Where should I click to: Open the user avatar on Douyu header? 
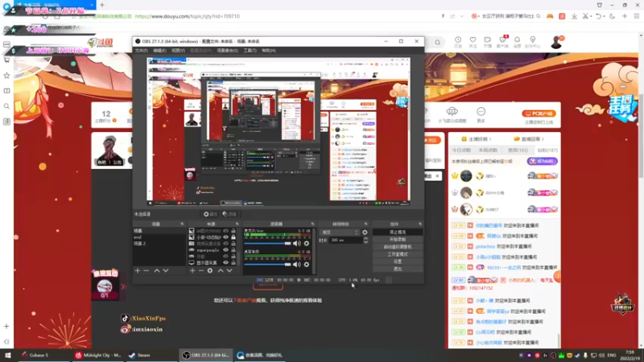[x=557, y=42]
